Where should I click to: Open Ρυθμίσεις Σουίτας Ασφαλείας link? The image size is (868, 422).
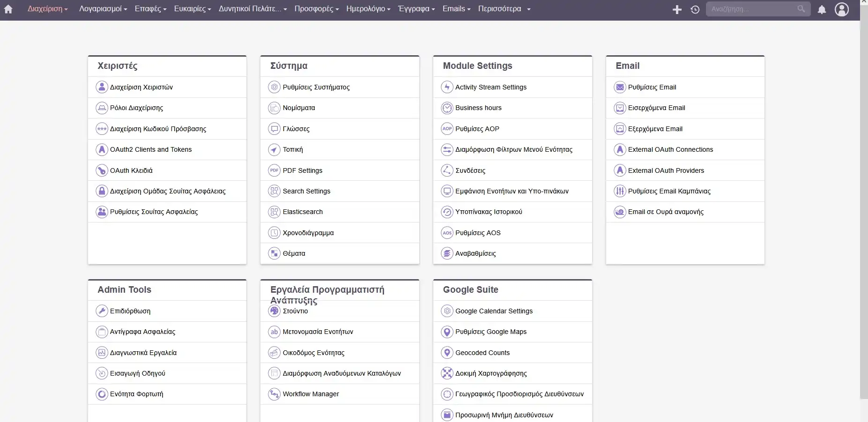click(x=154, y=212)
